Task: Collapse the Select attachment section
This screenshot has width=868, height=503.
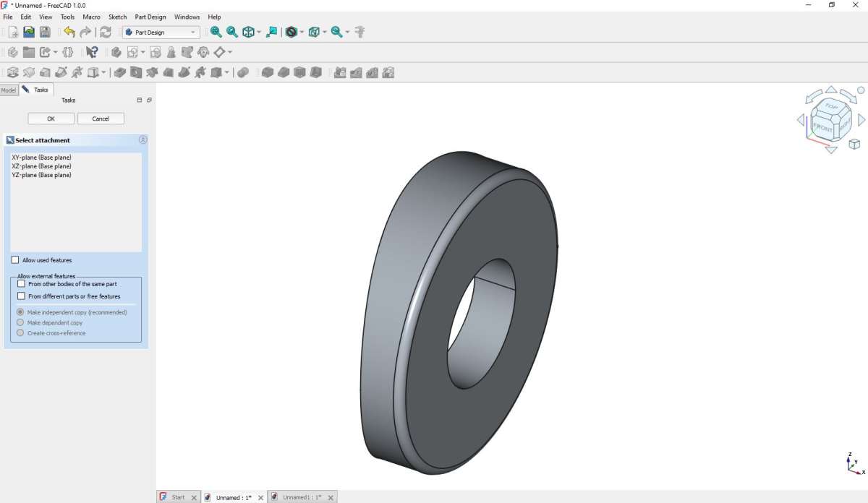Action: tap(142, 140)
